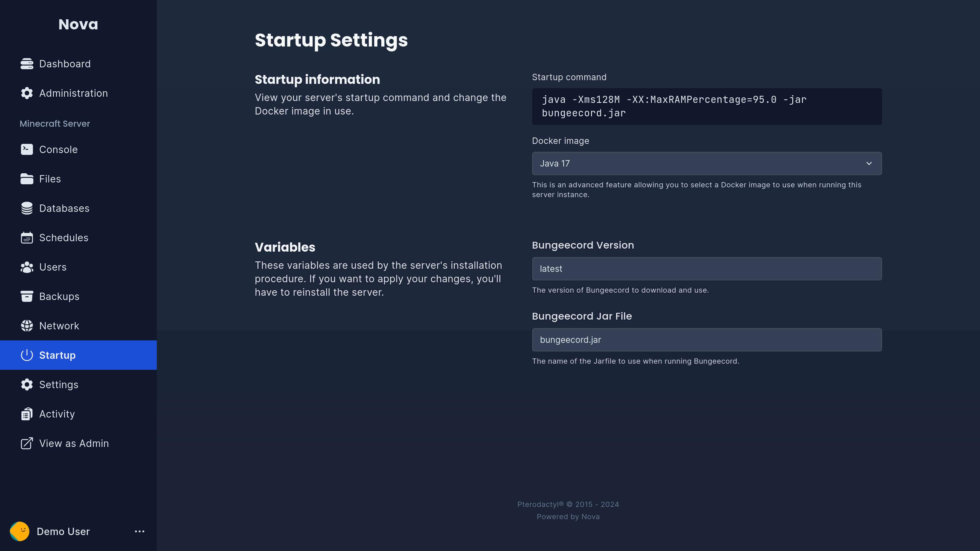Click the Users group icon
Viewport: 980px width, 551px height.
(x=27, y=267)
